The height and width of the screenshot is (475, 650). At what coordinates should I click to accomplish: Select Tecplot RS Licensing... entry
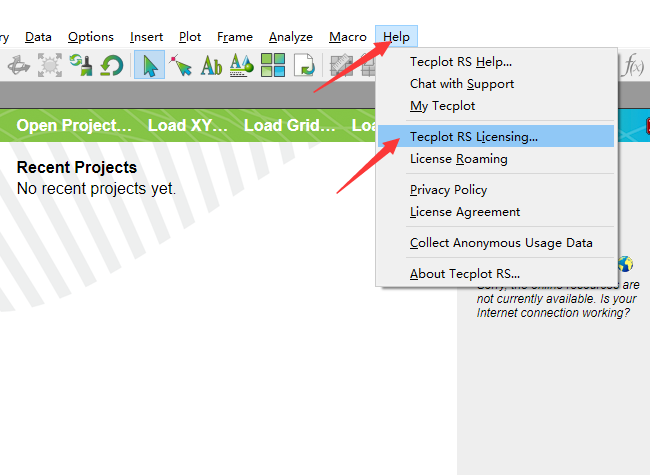tap(495, 136)
